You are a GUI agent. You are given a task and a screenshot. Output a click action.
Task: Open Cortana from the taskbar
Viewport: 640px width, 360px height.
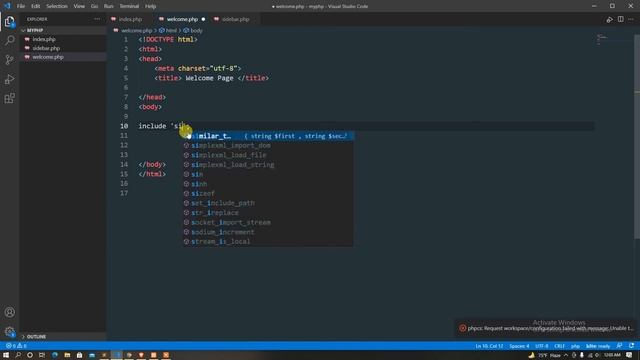point(30,355)
